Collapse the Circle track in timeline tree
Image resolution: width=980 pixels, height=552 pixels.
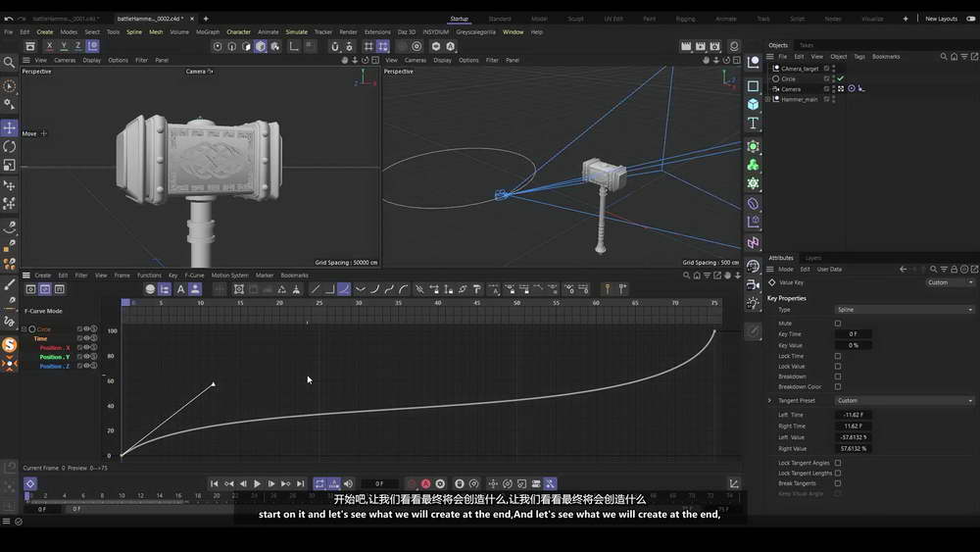pos(24,328)
